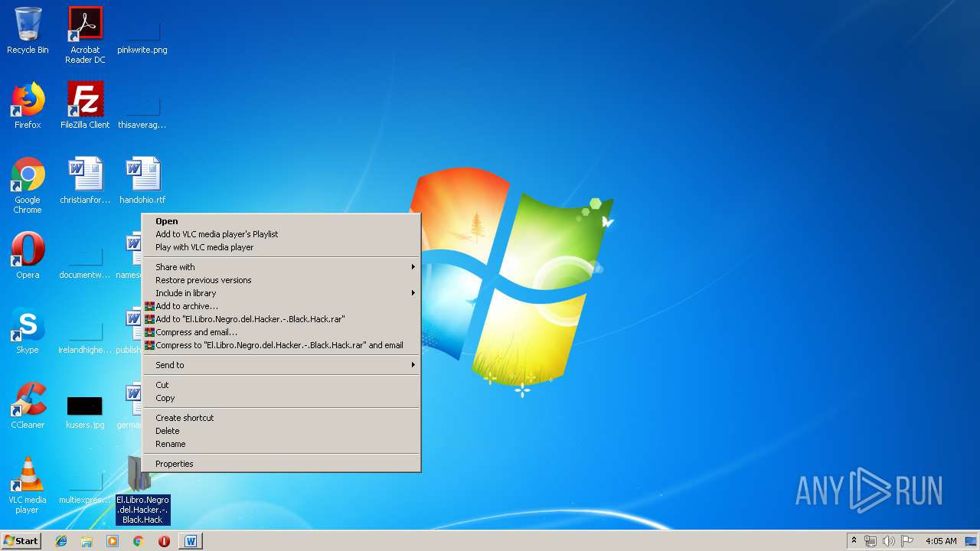Choose Add to VLC media player's Playlist
The width and height of the screenshot is (980, 551).
point(281,234)
